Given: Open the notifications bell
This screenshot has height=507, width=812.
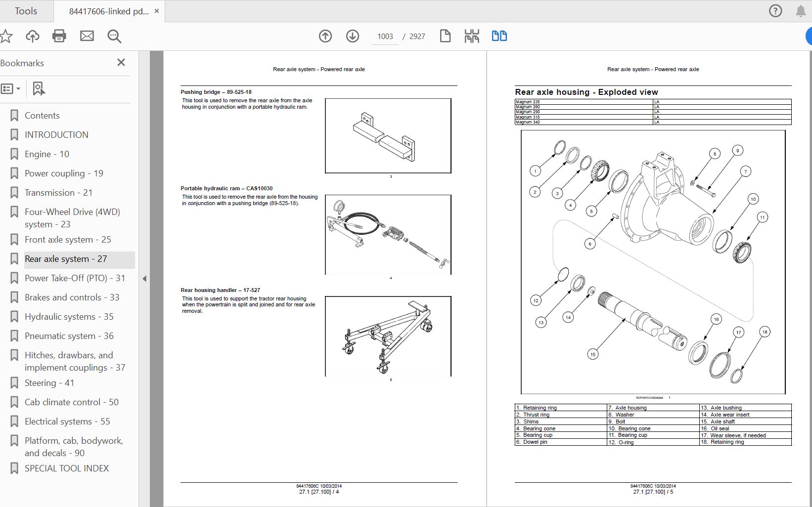Looking at the screenshot, I should click(x=801, y=11).
